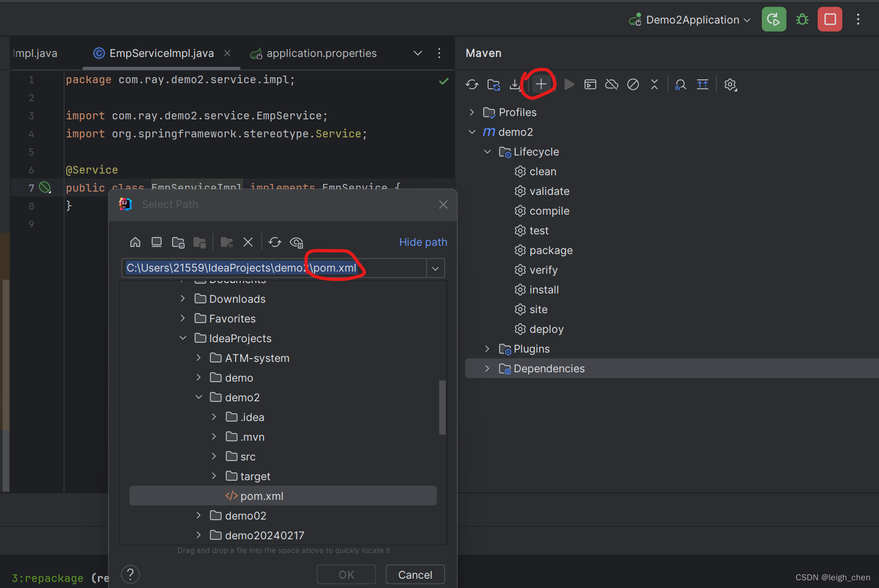Open Maven settings gear
The height and width of the screenshot is (588, 879).
click(x=730, y=84)
